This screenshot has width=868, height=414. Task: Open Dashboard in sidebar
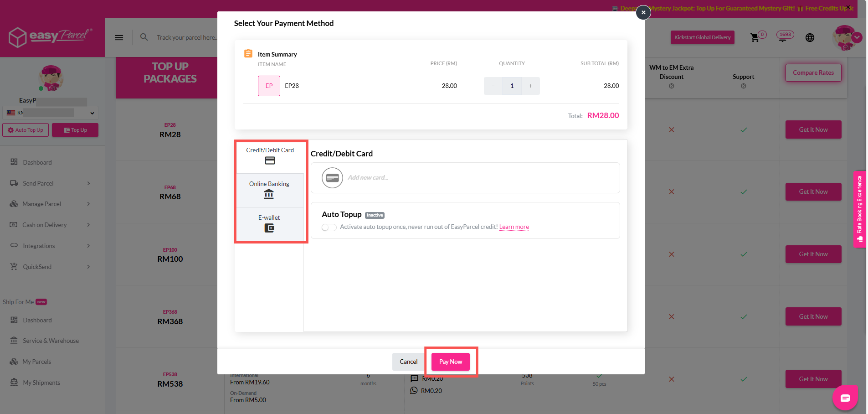point(37,162)
